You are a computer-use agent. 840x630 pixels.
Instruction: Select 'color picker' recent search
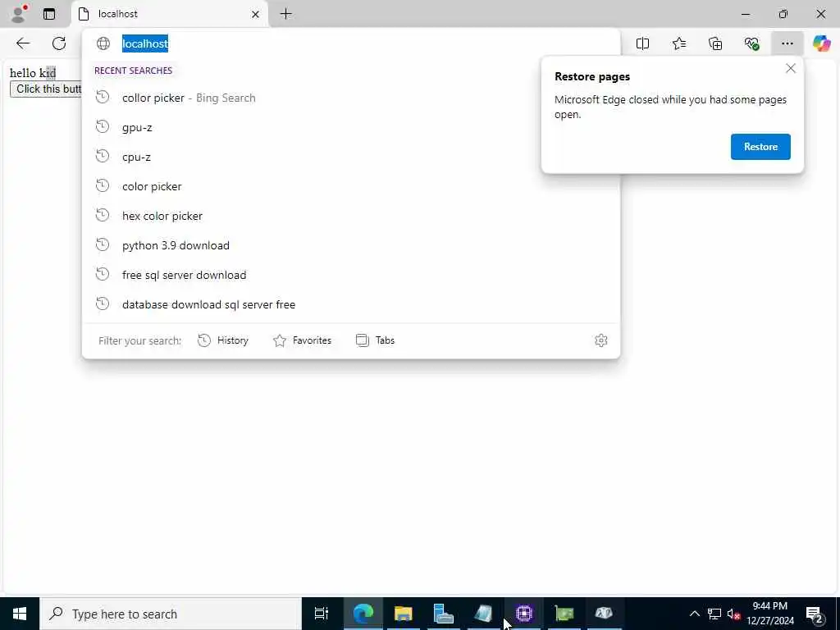coord(351,186)
